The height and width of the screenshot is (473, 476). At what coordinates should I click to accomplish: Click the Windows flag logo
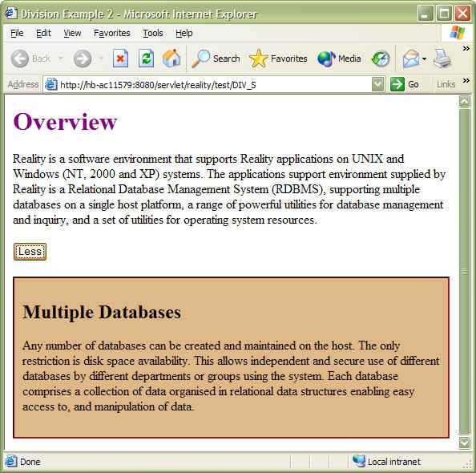coord(458,33)
